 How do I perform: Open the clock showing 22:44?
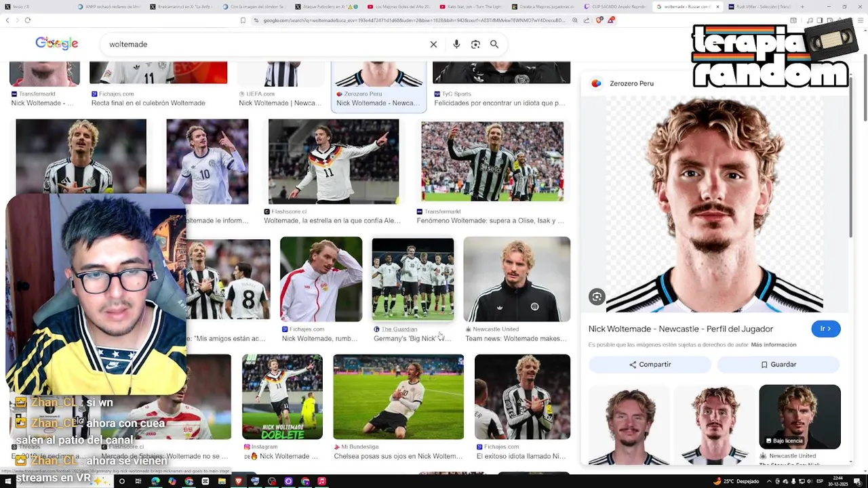(x=838, y=481)
